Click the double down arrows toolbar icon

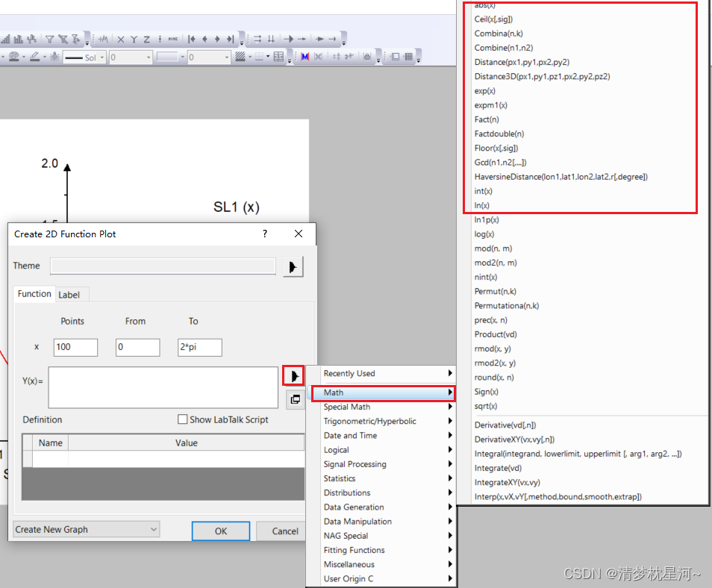coord(271,39)
